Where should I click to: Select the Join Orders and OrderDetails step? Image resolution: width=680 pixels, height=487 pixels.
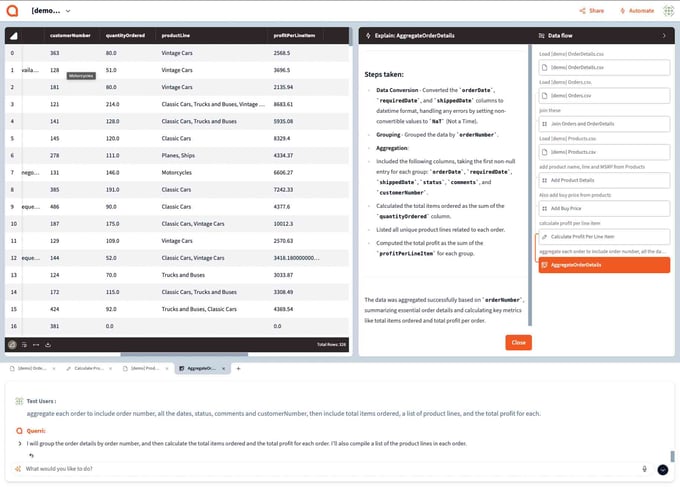click(x=603, y=123)
